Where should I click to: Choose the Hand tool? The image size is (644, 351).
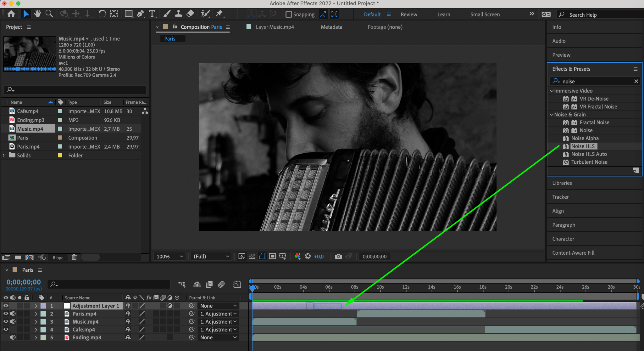38,14
